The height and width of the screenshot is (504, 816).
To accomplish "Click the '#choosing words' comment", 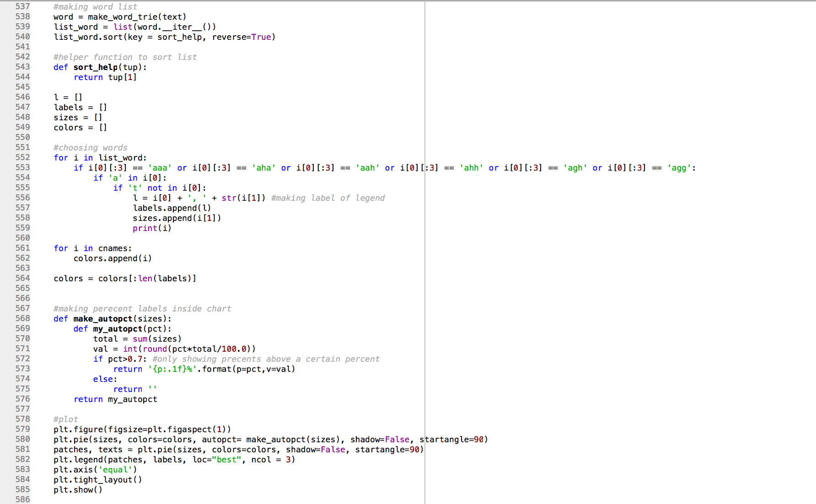I will (x=91, y=148).
